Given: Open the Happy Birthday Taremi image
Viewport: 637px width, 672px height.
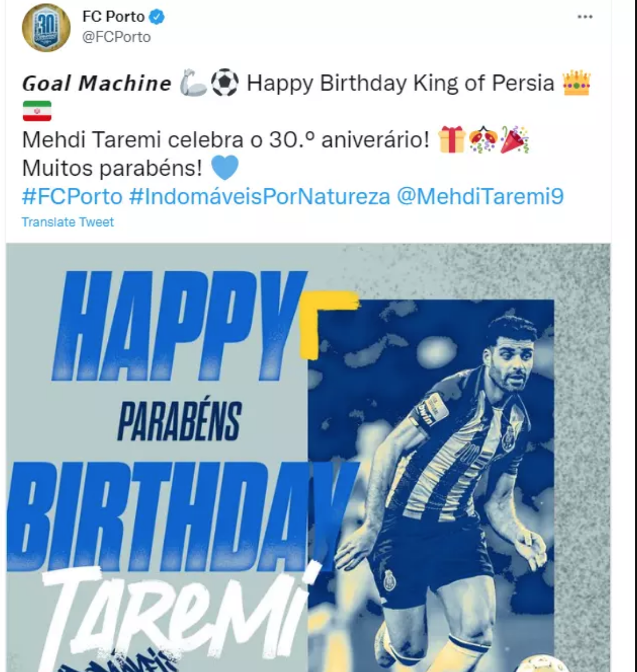Looking at the screenshot, I should click(308, 457).
